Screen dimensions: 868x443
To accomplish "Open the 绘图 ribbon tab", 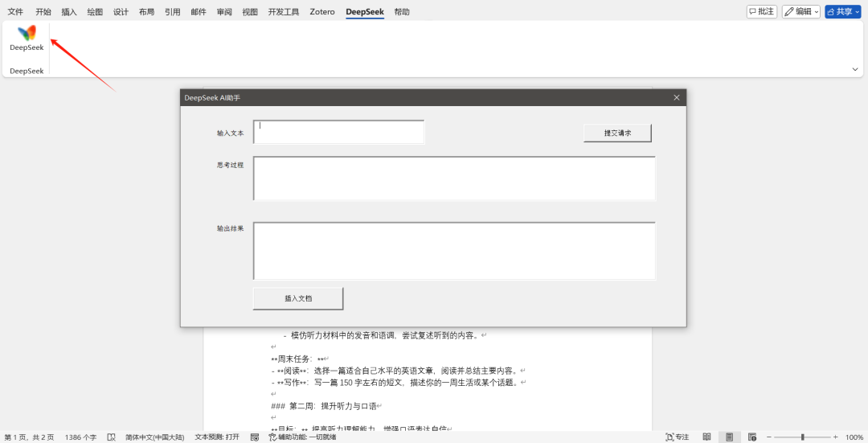I will point(95,11).
